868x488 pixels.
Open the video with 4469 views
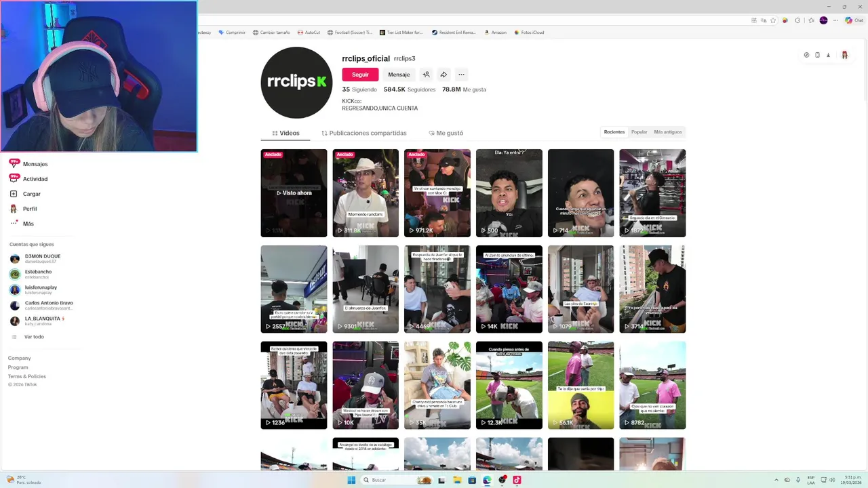[x=437, y=289]
